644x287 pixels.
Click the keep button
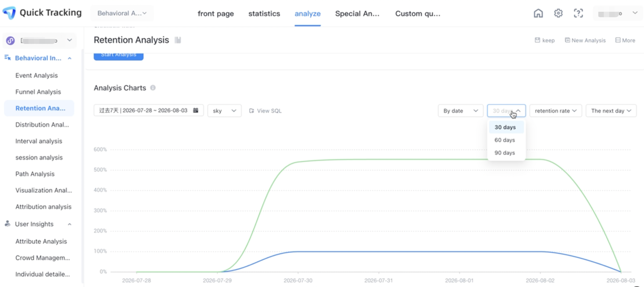545,40
